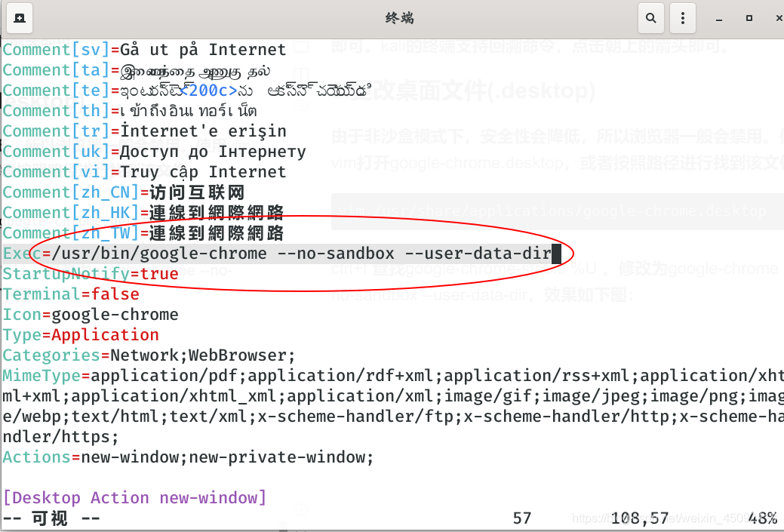Viewport: 784px width, 532px height.
Task: Click the Comment[zh_TW] line
Action: click(143, 233)
